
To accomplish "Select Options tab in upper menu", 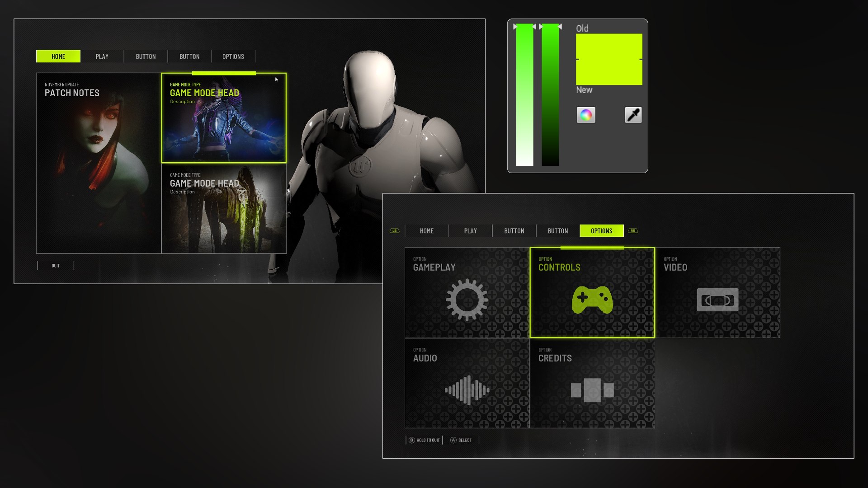I will (233, 56).
